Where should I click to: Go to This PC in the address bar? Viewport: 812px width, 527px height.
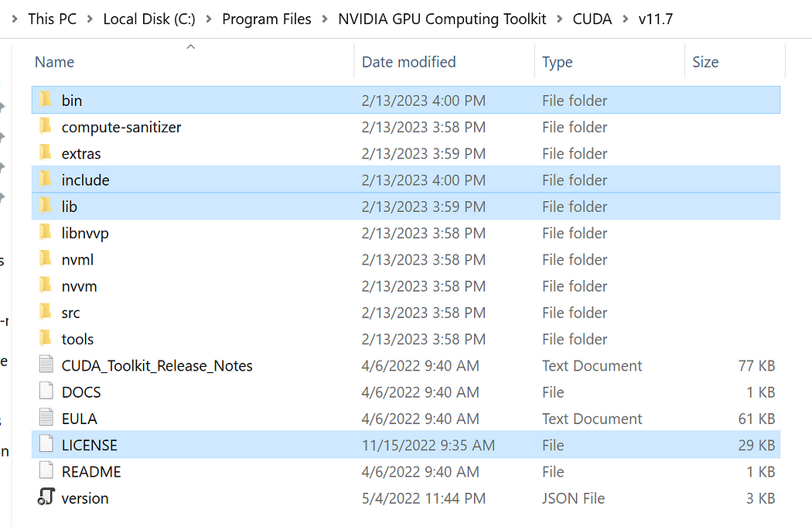52,19
